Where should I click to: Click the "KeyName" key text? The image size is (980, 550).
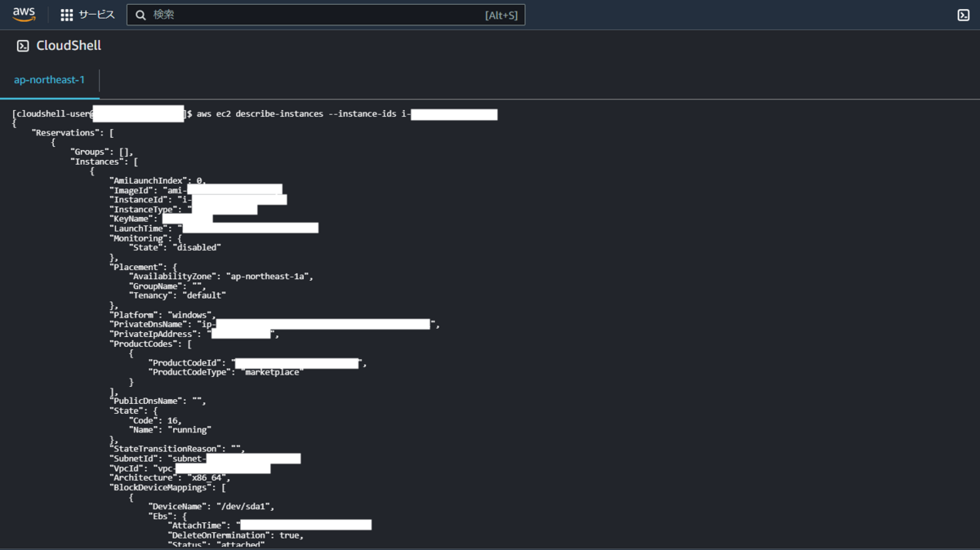pyautogui.click(x=131, y=219)
